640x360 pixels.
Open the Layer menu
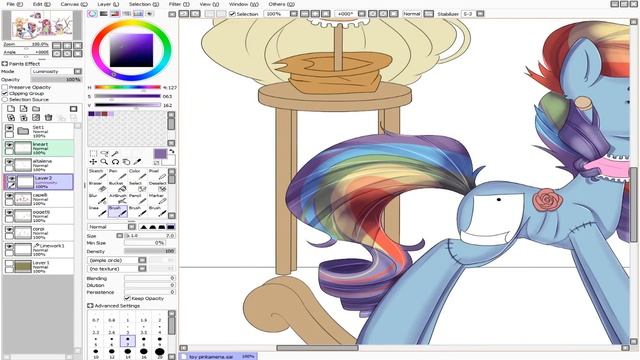click(108, 4)
